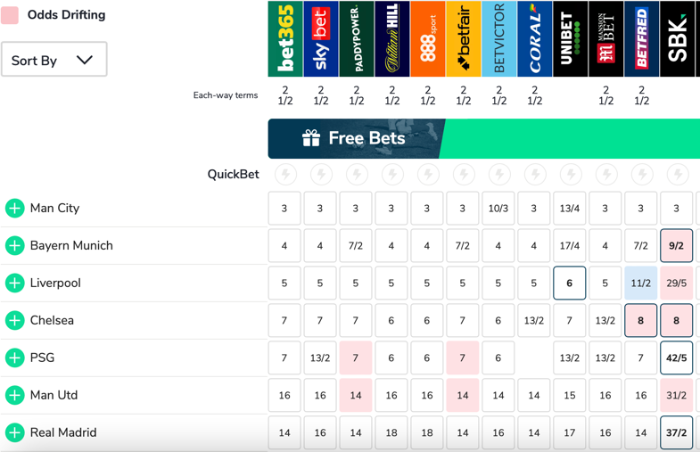Image resolution: width=700 pixels, height=452 pixels.
Task: Click the Paddy Power bookmaker logo
Action: (356, 39)
